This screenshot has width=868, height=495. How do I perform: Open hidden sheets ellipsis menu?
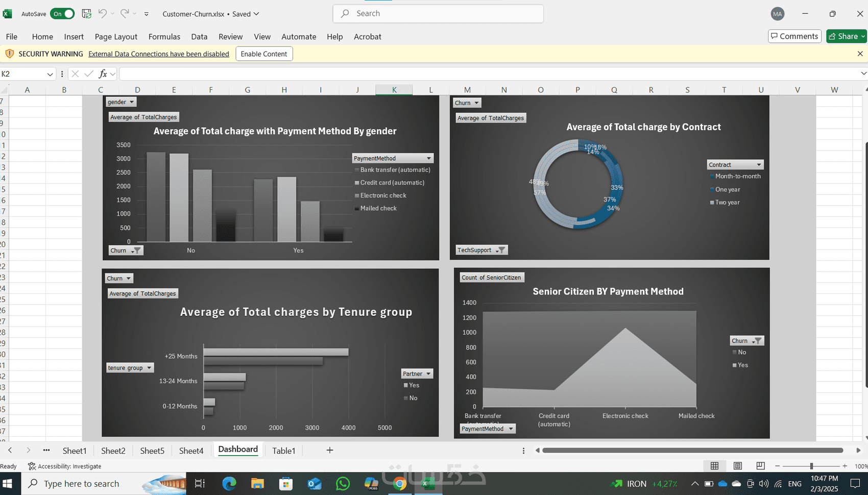46,450
